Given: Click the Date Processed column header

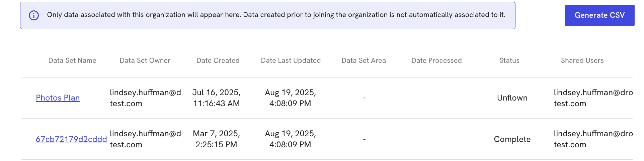Looking at the screenshot, I should (x=436, y=60).
